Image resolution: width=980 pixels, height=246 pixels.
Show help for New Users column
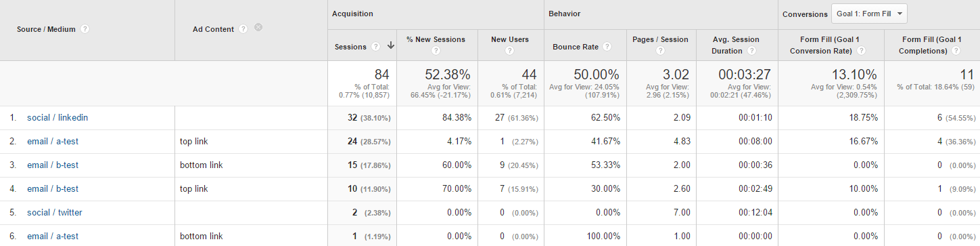tap(510, 51)
